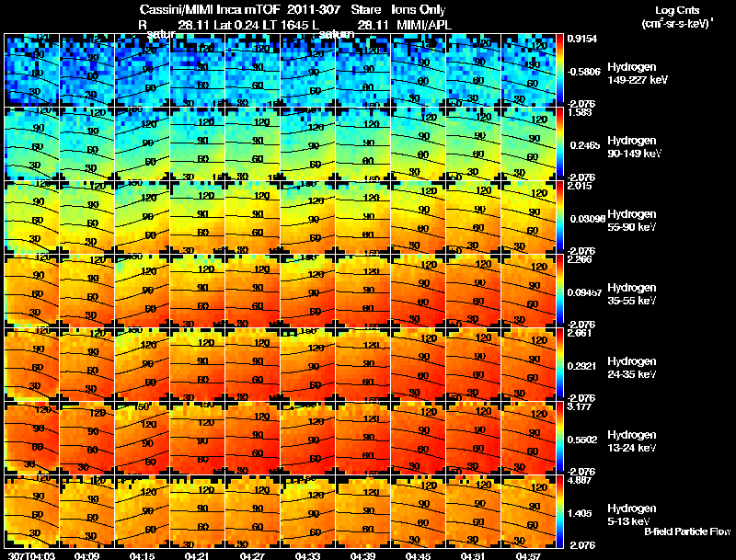Click the 04:09 time axis label

86,555
